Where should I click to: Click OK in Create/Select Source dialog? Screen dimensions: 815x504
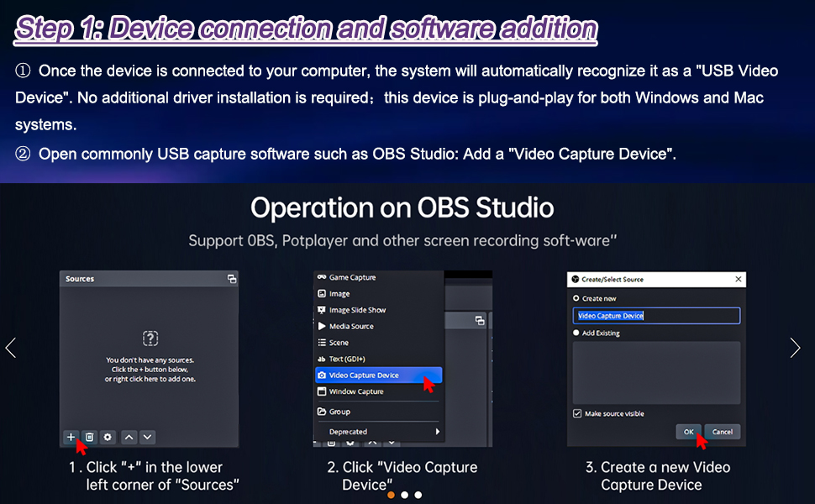pos(689,432)
